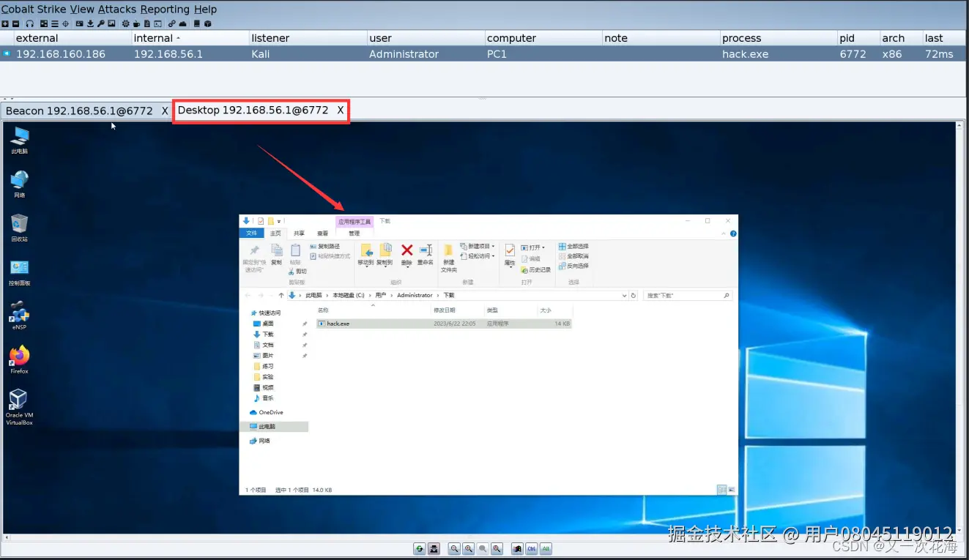
Task: Open the Attacks menu
Action: click(x=117, y=9)
